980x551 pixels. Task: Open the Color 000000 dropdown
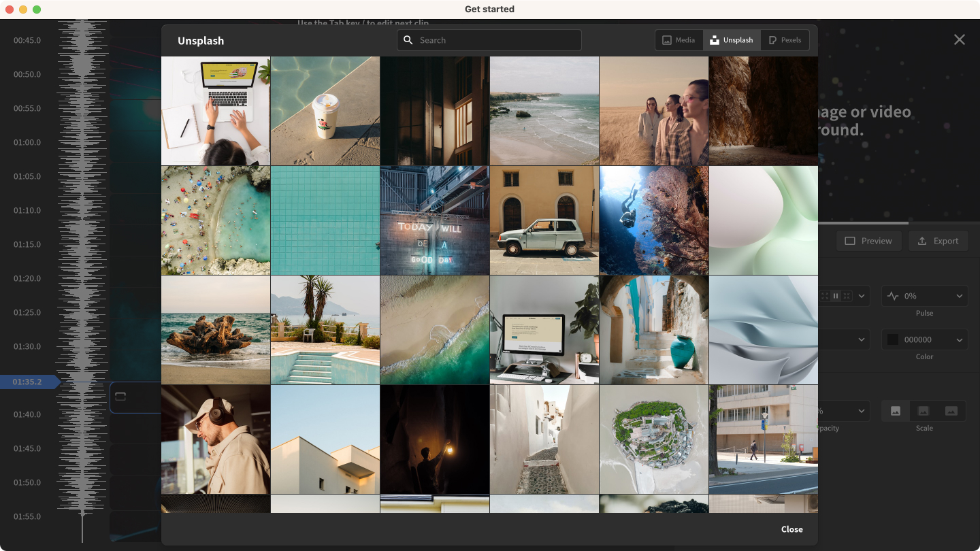[x=925, y=339]
